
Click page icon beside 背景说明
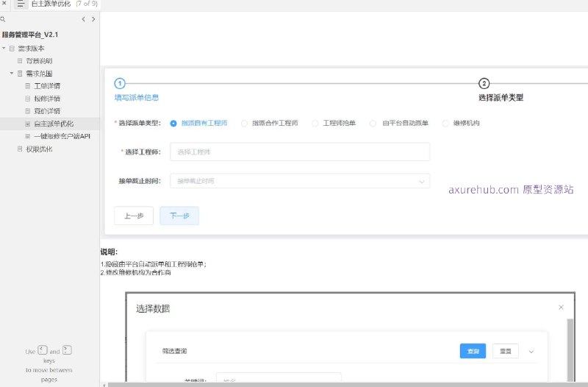point(20,61)
